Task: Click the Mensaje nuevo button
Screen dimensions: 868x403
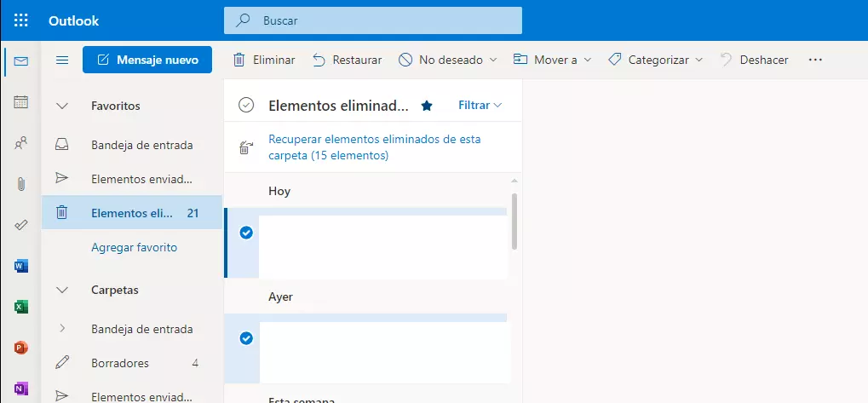Action: point(147,60)
